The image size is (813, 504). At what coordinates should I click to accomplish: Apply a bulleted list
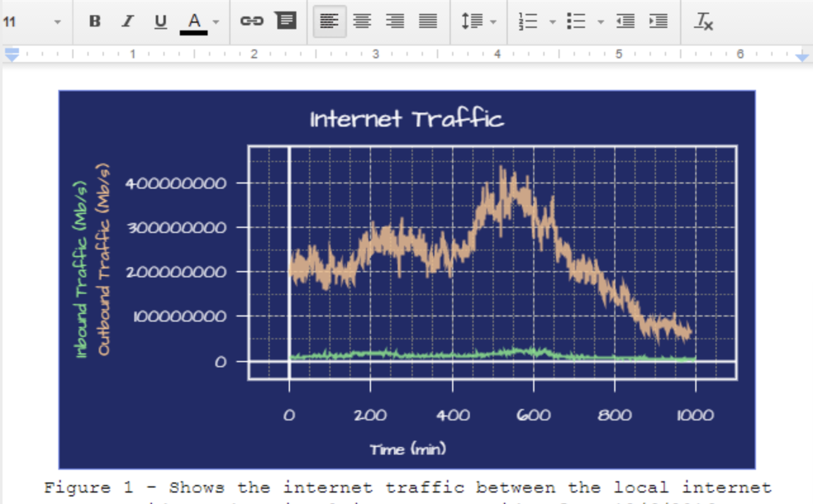click(x=577, y=21)
